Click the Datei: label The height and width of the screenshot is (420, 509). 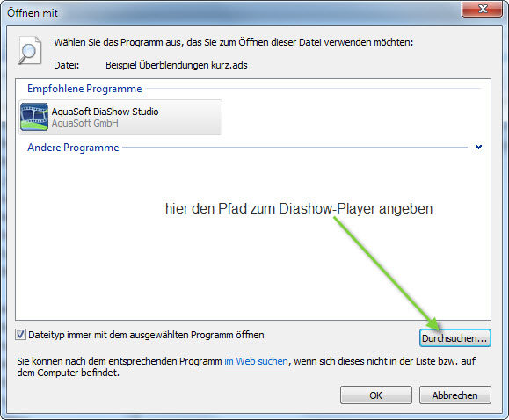click(67, 65)
